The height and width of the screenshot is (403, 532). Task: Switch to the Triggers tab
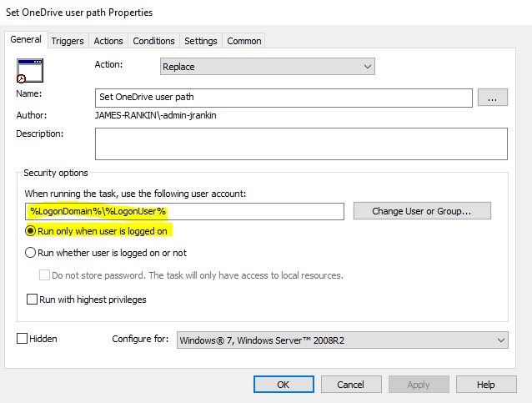point(67,41)
